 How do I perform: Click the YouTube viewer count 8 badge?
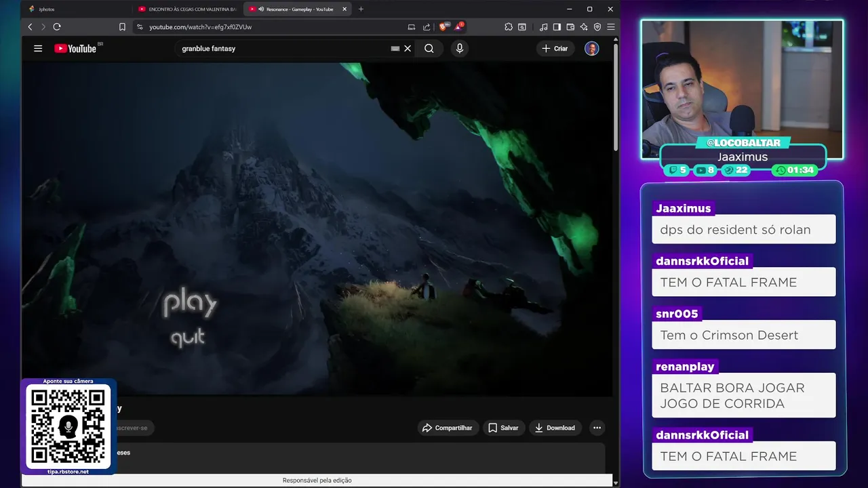(x=705, y=170)
